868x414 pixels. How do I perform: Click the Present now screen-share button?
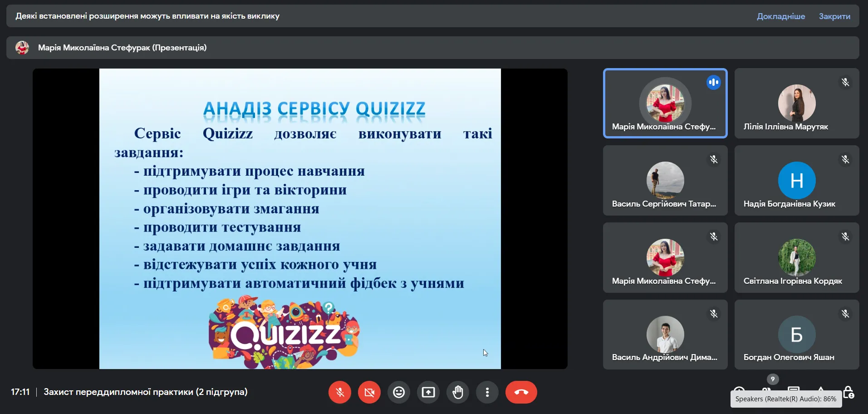pyautogui.click(x=428, y=392)
